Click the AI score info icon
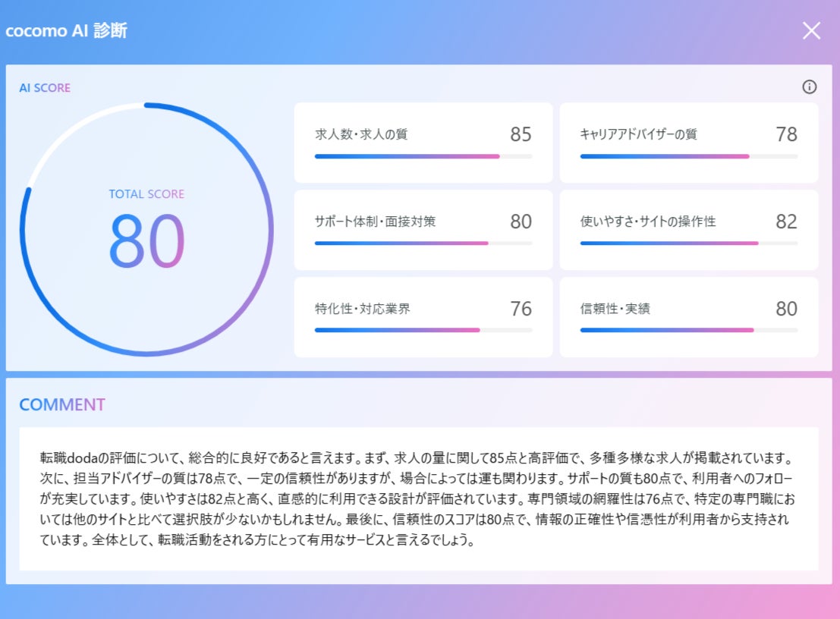This screenshot has height=619, width=840. pos(810,87)
